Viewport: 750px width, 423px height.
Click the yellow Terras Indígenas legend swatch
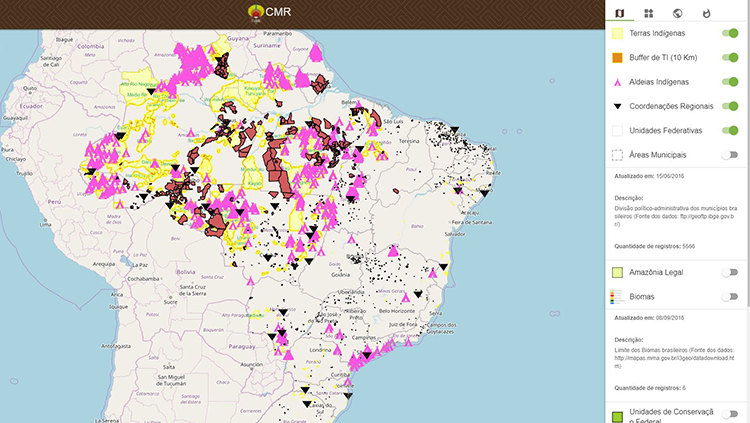point(617,34)
